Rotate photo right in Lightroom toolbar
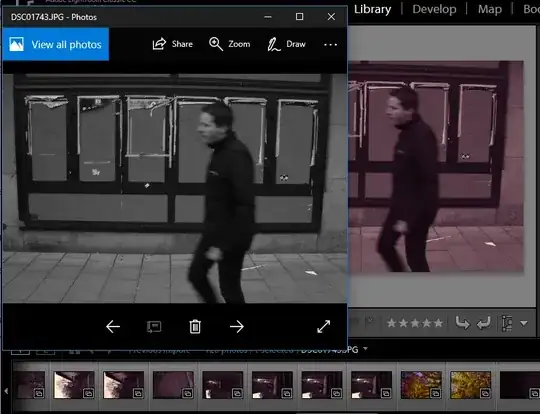This screenshot has width=540, height=414. click(484, 323)
